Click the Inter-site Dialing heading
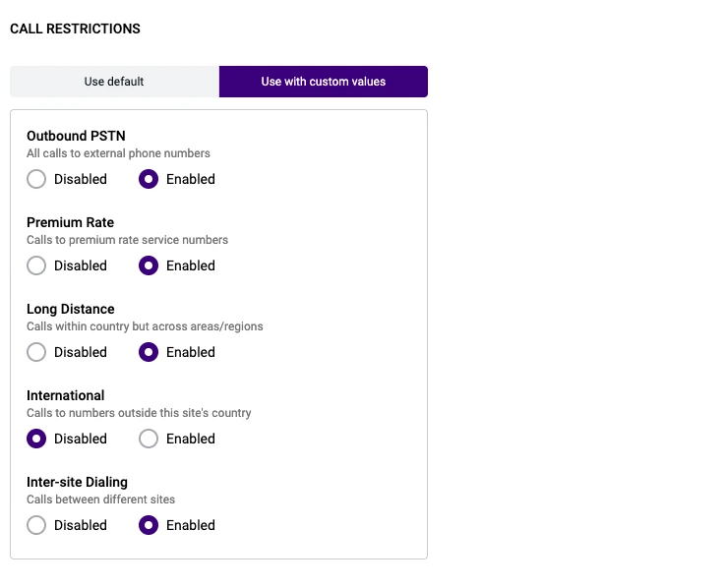Viewport: 724px width, 588px height. (x=77, y=482)
